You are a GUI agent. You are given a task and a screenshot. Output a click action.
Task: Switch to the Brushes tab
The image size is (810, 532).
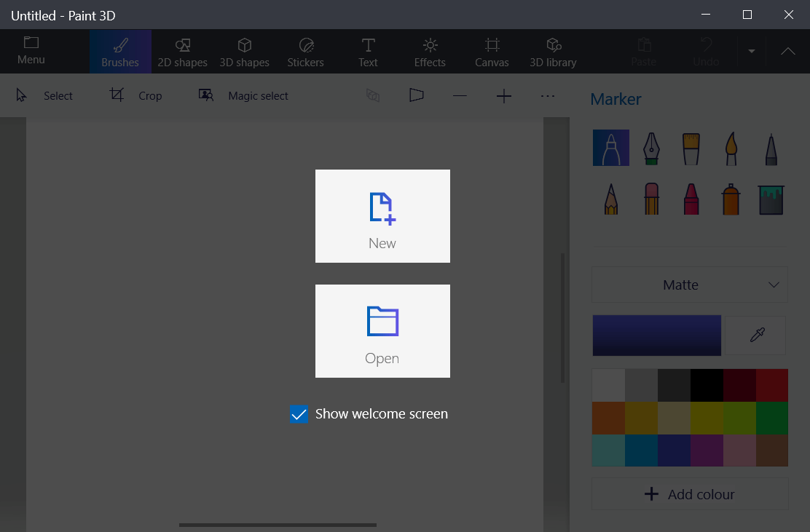[x=120, y=52]
